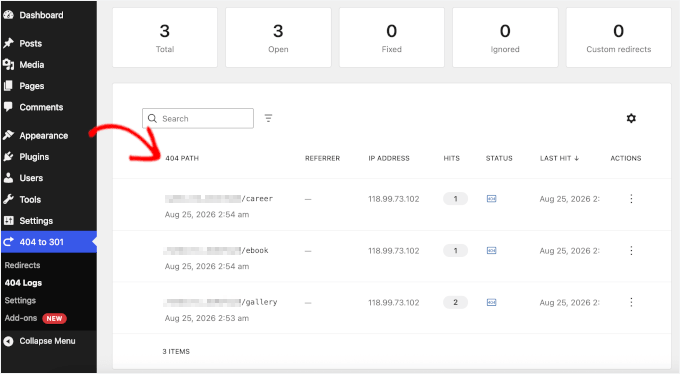
Task: Click the Dashboard gauge icon
Action: pyautogui.click(x=8, y=15)
